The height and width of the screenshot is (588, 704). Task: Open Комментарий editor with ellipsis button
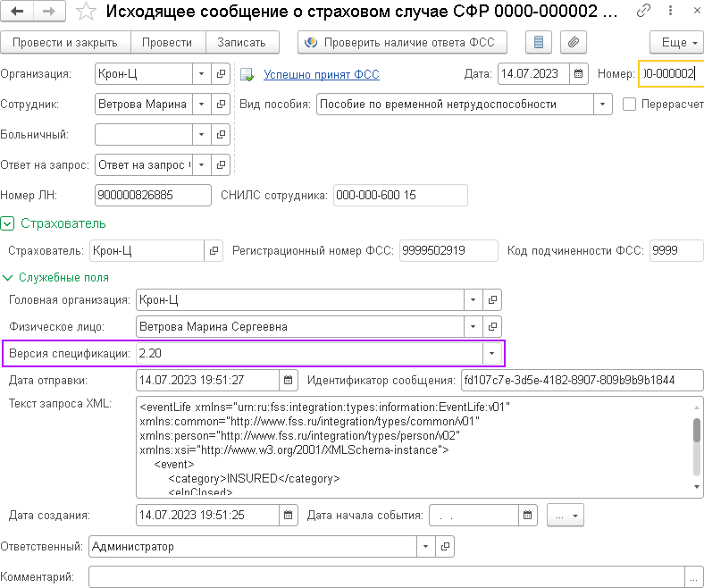click(694, 576)
